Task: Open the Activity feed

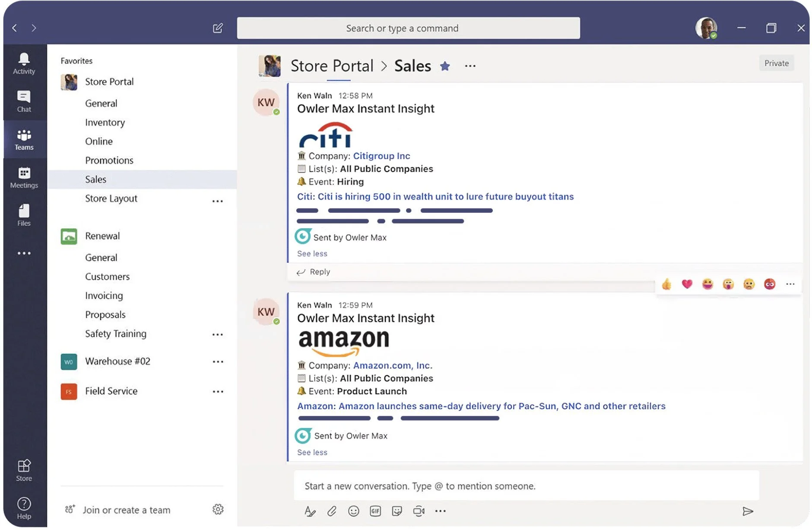Action: click(x=24, y=64)
